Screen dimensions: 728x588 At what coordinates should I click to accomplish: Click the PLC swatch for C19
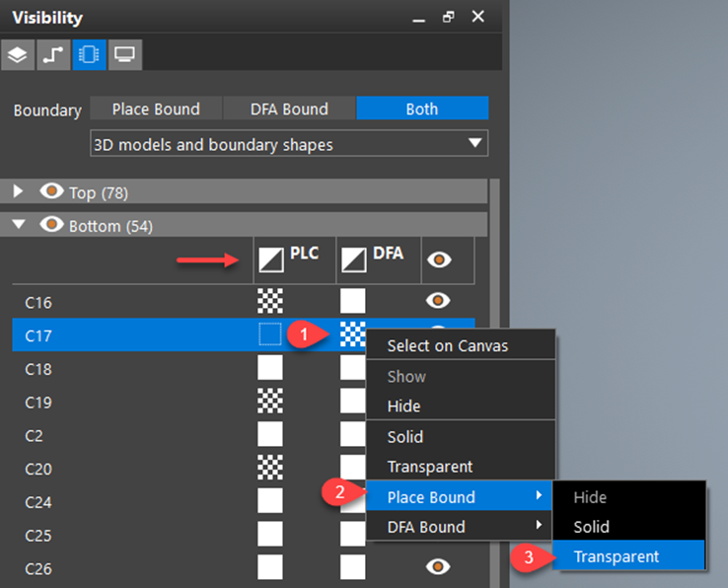click(270, 401)
